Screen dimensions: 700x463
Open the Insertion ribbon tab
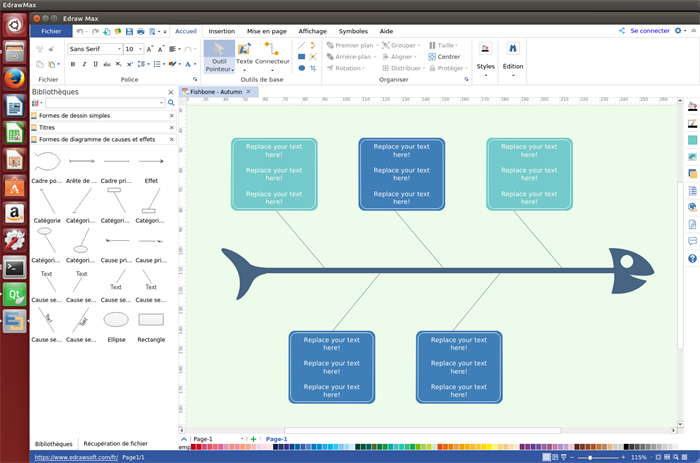click(x=222, y=31)
